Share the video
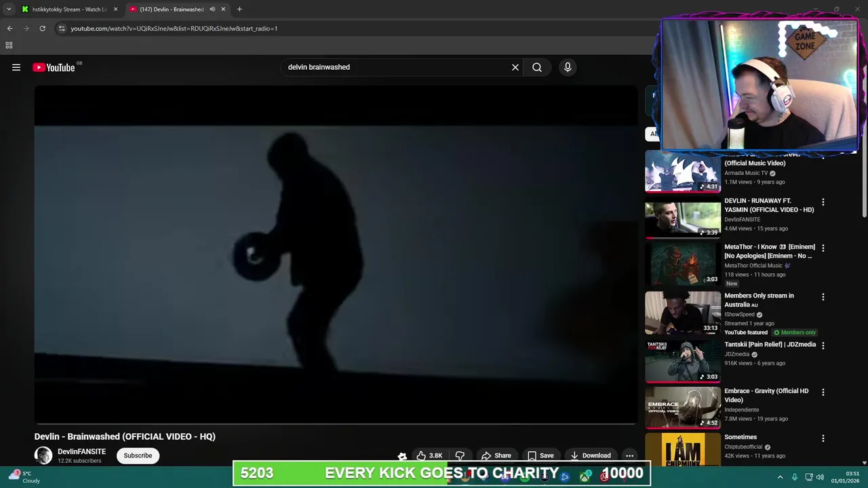868x488 pixels. click(496, 455)
